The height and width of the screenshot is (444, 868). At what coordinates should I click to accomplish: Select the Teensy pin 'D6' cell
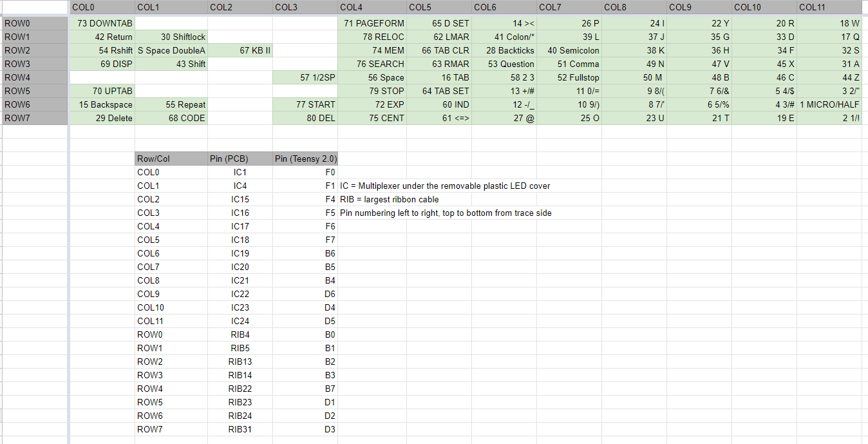tap(305, 294)
